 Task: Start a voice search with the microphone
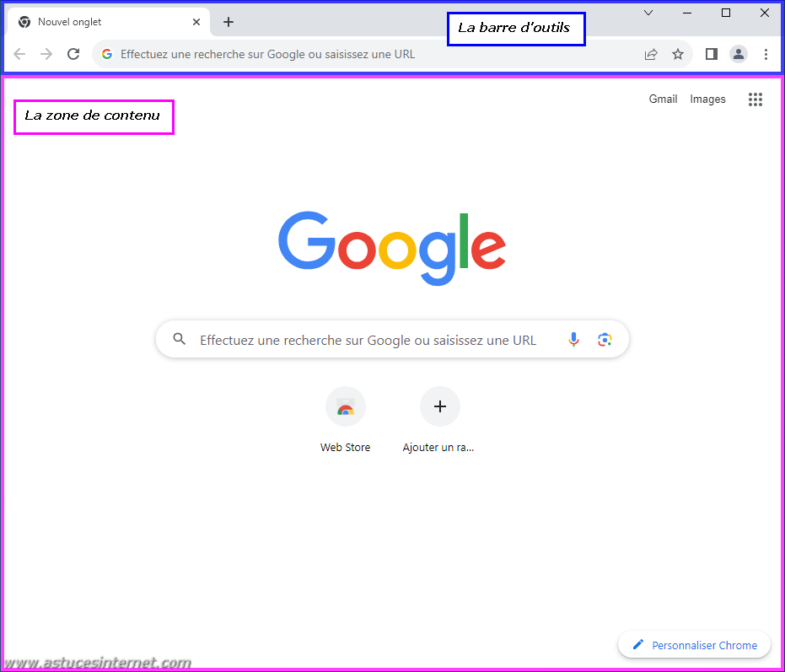(x=573, y=340)
